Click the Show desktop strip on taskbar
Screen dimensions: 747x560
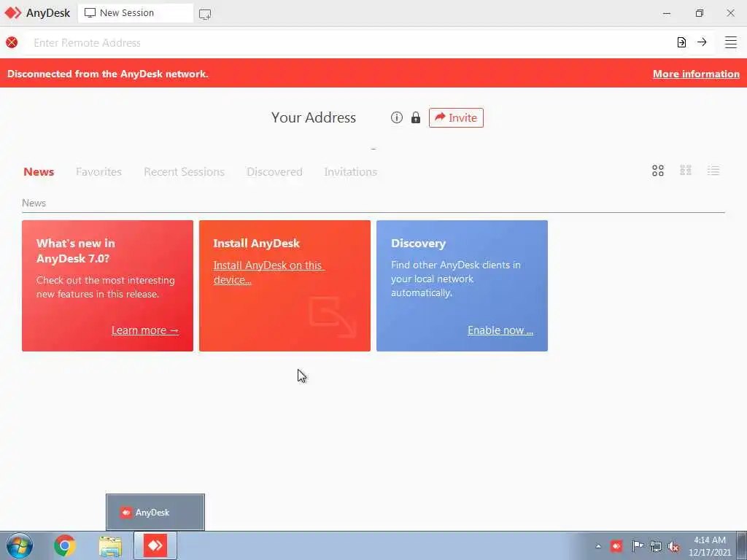point(742,545)
